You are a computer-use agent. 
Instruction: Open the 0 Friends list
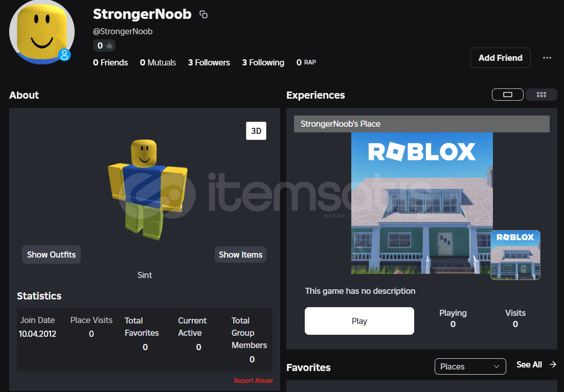tap(110, 62)
